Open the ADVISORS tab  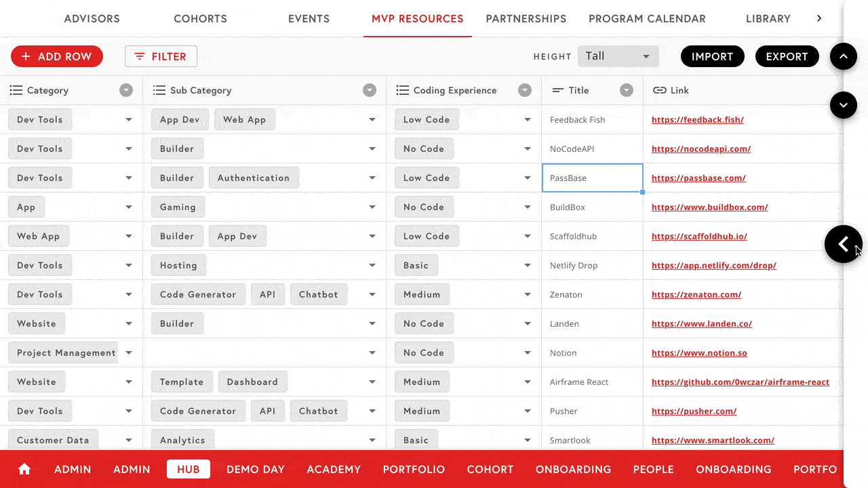click(92, 19)
